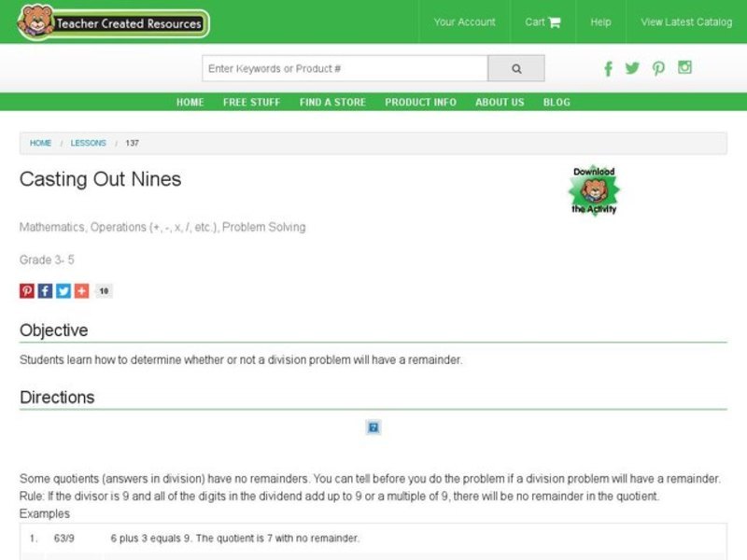Open the Facebook icon in header
This screenshot has width=747, height=560.
[x=608, y=68]
